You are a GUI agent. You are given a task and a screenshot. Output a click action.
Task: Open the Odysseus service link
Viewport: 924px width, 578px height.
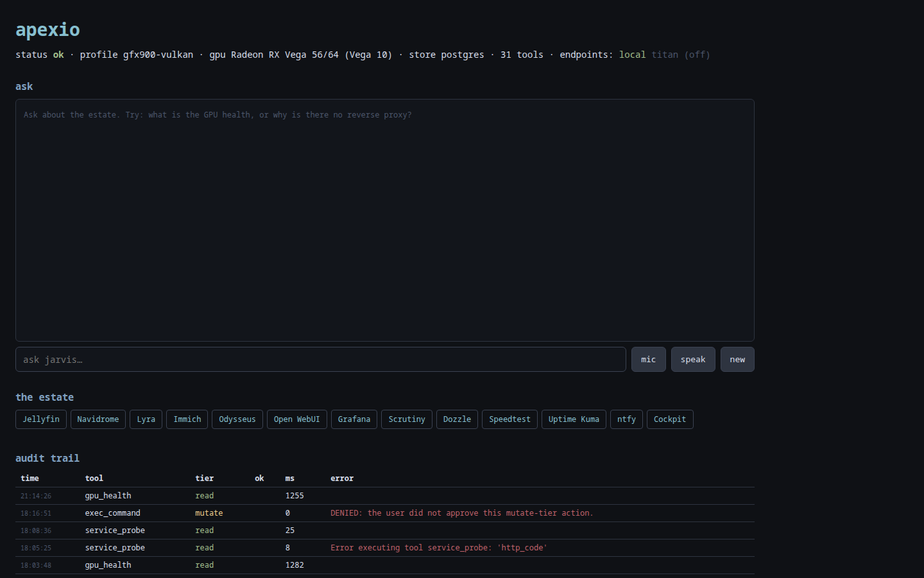coord(237,419)
